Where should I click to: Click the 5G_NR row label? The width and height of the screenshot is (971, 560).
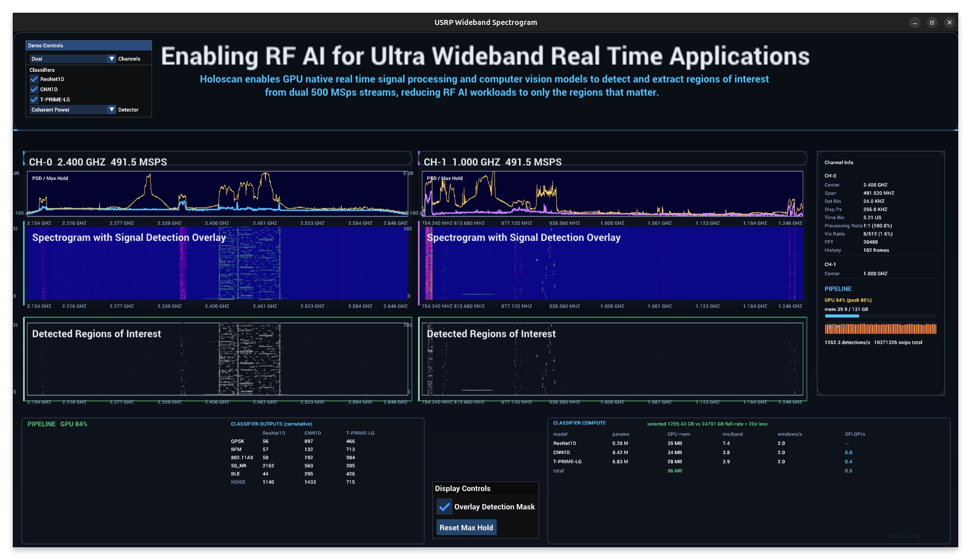[239, 466]
